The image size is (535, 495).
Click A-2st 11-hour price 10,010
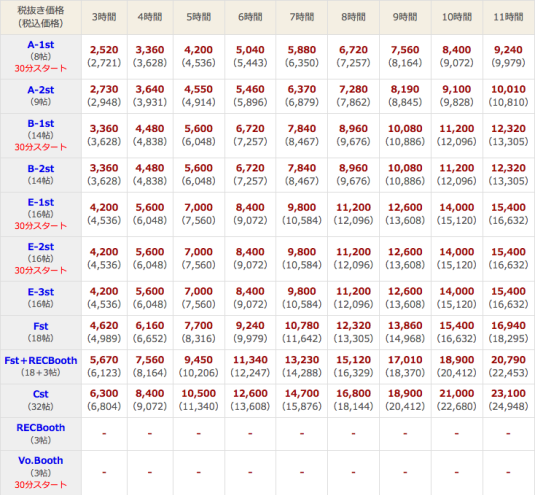pyautogui.click(x=508, y=89)
